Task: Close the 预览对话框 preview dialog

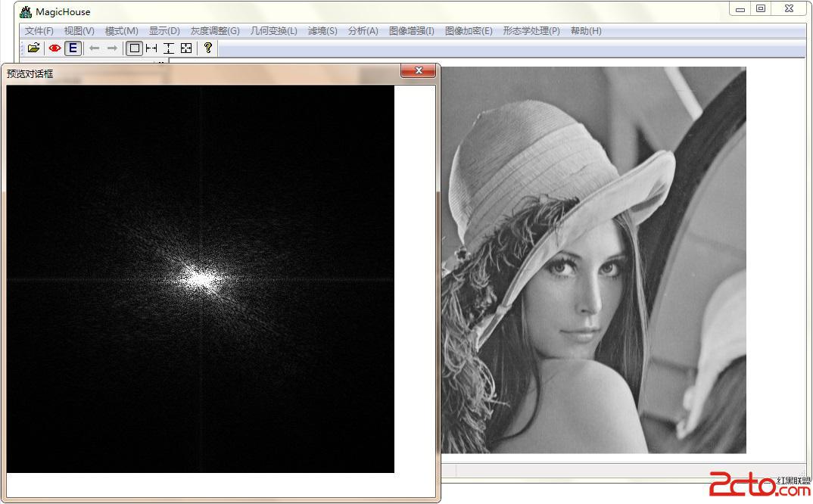Action: coord(419,70)
